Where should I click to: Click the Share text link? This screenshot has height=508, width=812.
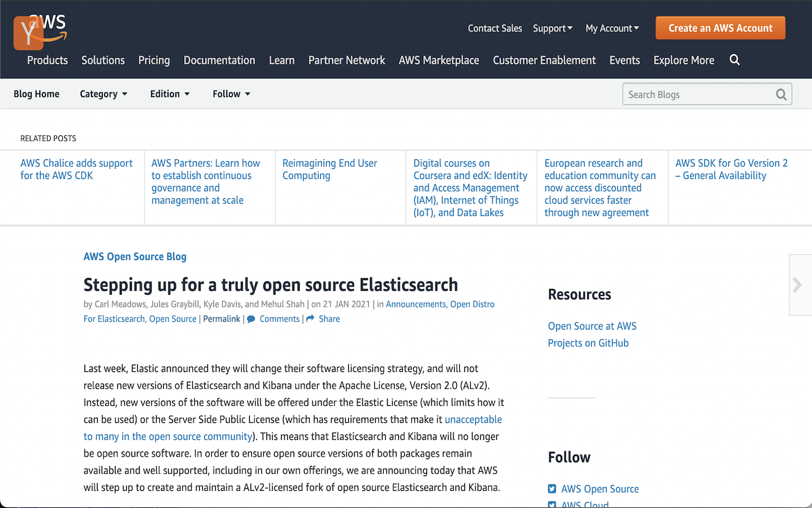point(329,319)
